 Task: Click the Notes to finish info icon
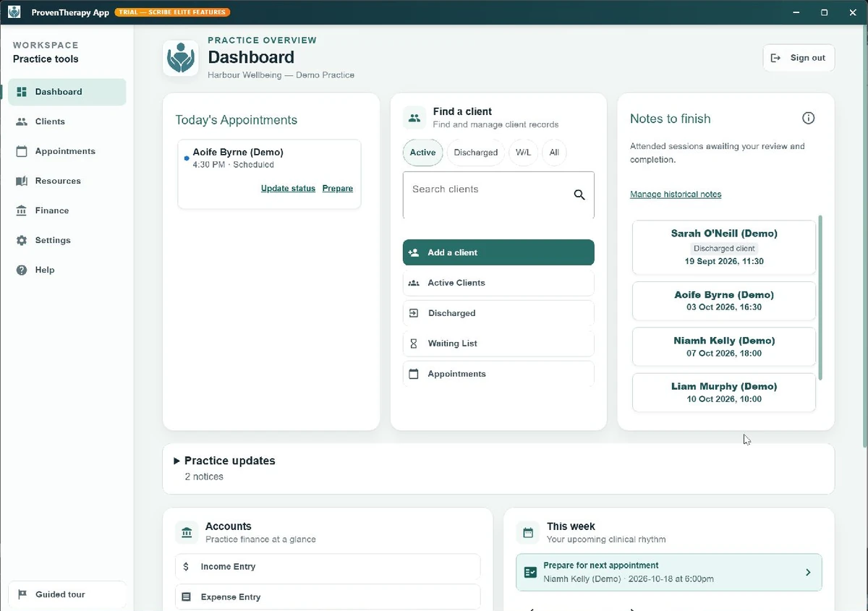point(809,118)
